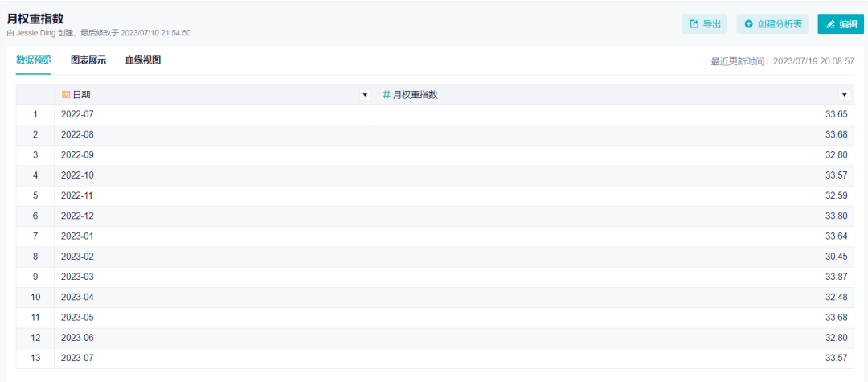Click the date cell 2022-09
868x382 pixels.
click(x=215, y=155)
